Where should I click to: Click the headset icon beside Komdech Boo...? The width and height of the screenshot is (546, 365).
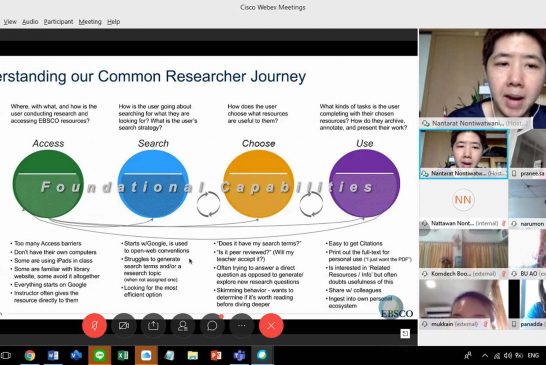click(425, 274)
